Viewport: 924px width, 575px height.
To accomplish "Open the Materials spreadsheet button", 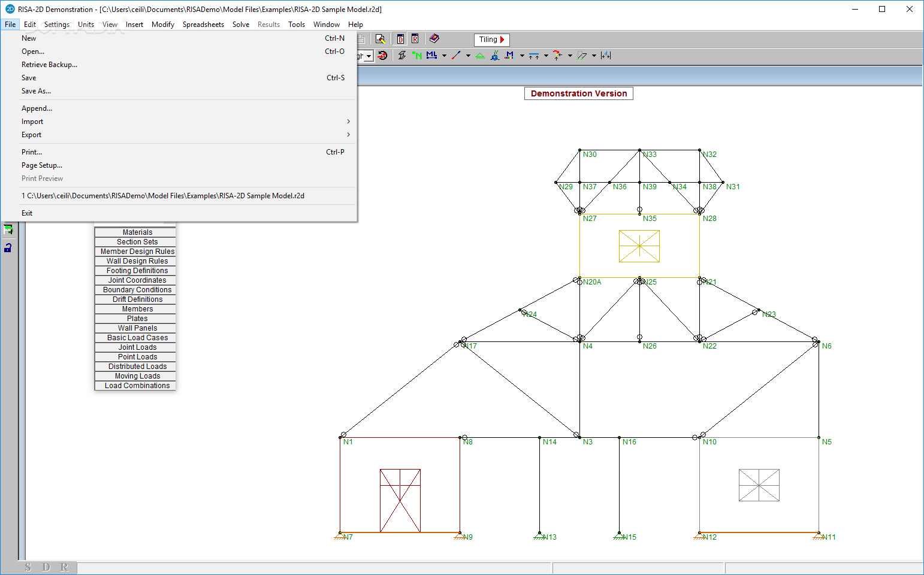I will point(135,232).
